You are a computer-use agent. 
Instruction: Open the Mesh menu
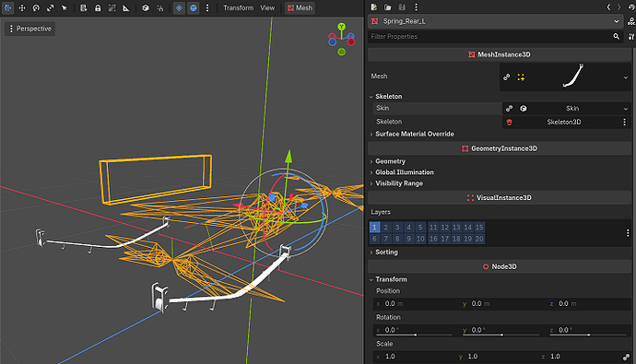[300, 7]
